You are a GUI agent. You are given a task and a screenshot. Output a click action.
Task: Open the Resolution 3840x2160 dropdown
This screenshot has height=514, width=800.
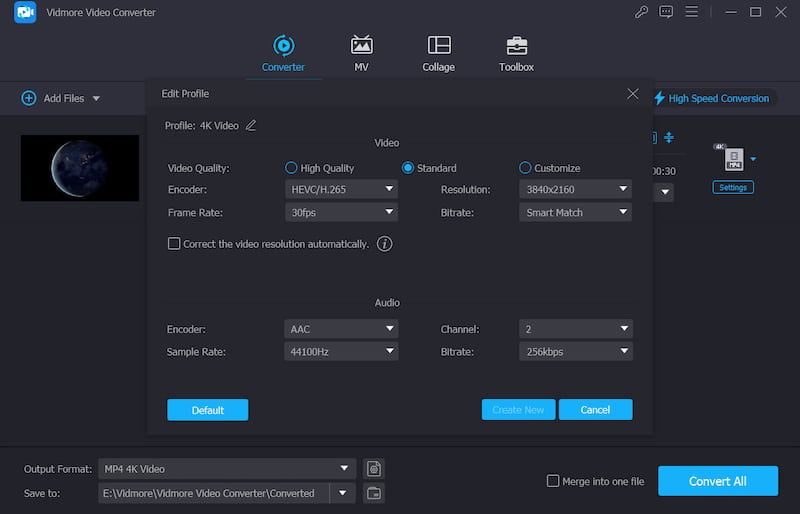(576, 188)
